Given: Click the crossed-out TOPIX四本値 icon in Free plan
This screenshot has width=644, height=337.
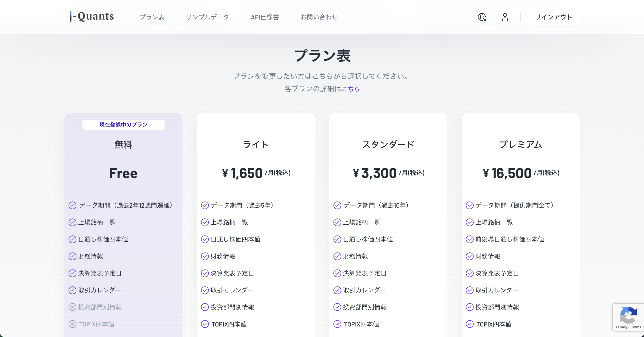Looking at the screenshot, I should click(72, 324).
